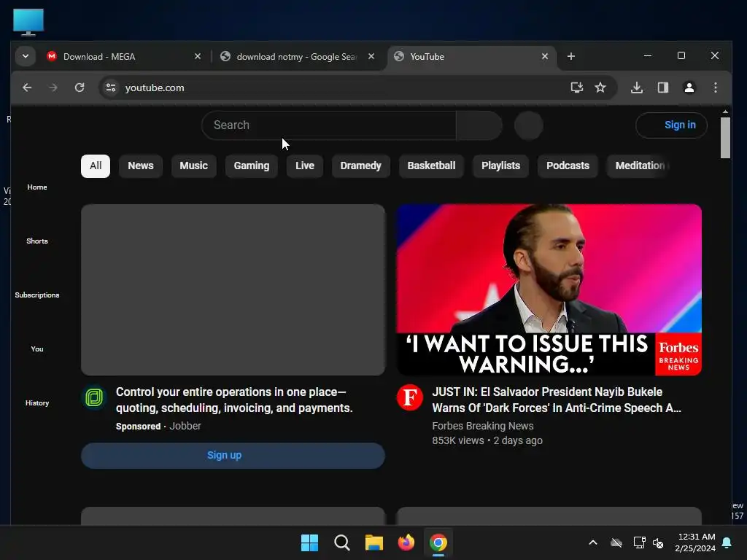The image size is (747, 560).
Task: Select the All filter chip
Action: click(96, 166)
